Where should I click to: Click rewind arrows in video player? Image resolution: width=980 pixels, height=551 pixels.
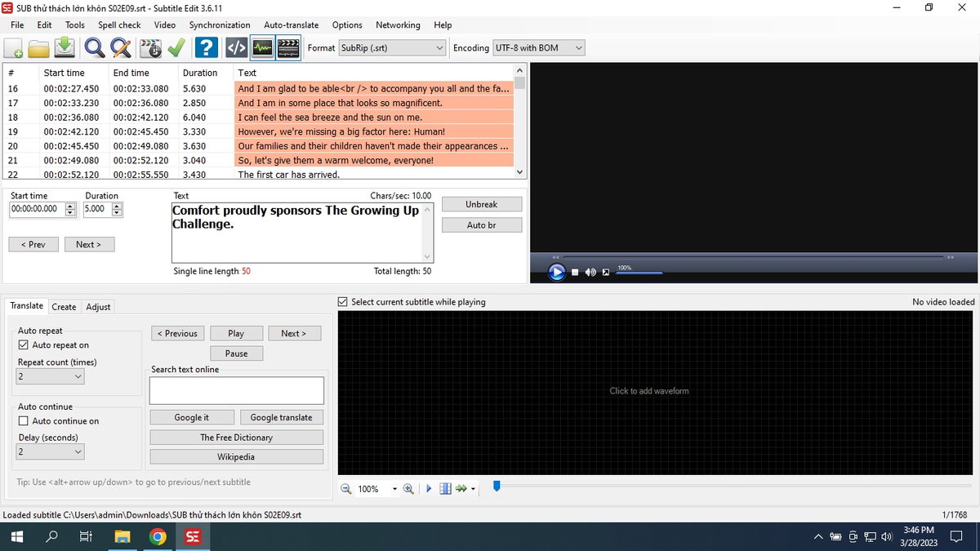tap(555, 257)
